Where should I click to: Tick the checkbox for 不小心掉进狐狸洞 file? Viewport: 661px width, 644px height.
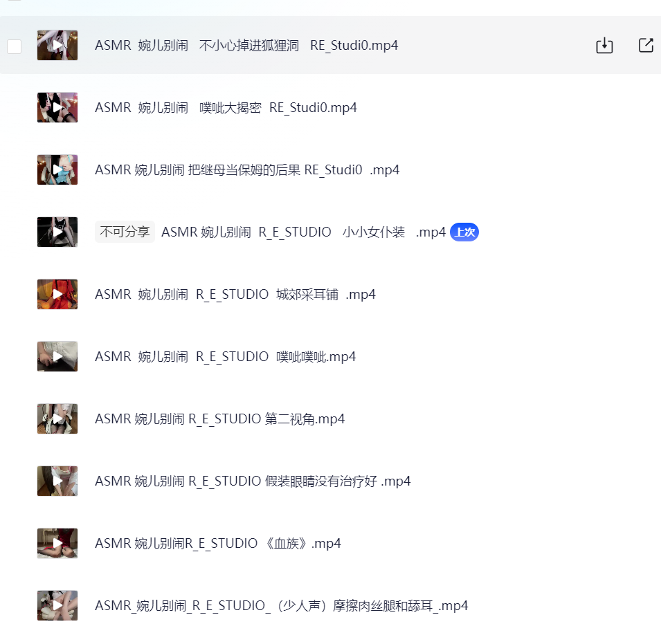[x=15, y=46]
